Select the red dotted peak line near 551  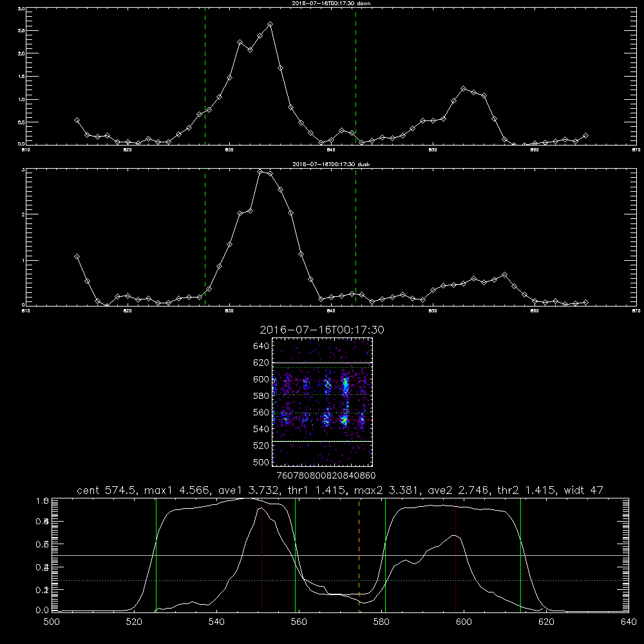pyautogui.click(x=261, y=555)
